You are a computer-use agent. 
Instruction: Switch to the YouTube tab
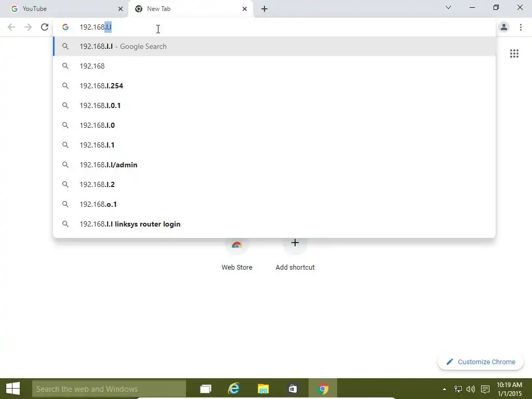[64, 9]
